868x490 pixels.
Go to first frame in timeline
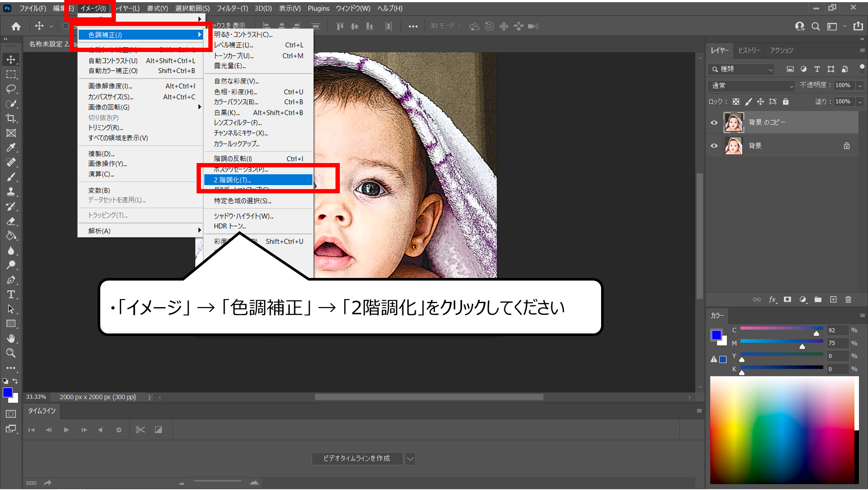click(31, 430)
